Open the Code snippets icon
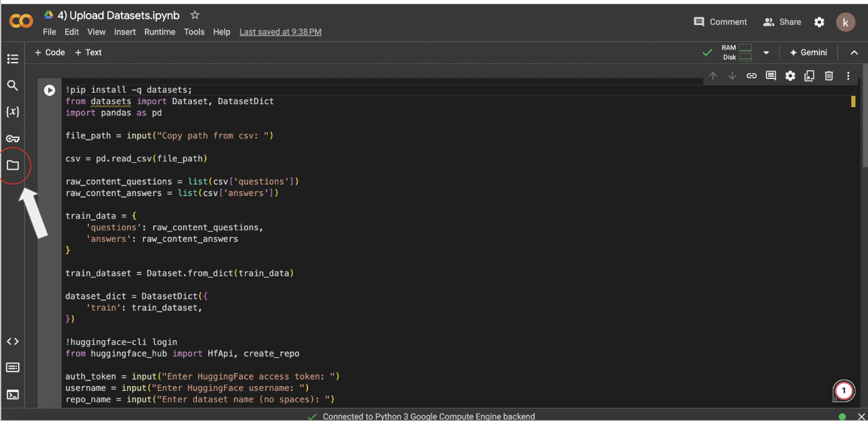The width and height of the screenshot is (868, 421). point(13,341)
